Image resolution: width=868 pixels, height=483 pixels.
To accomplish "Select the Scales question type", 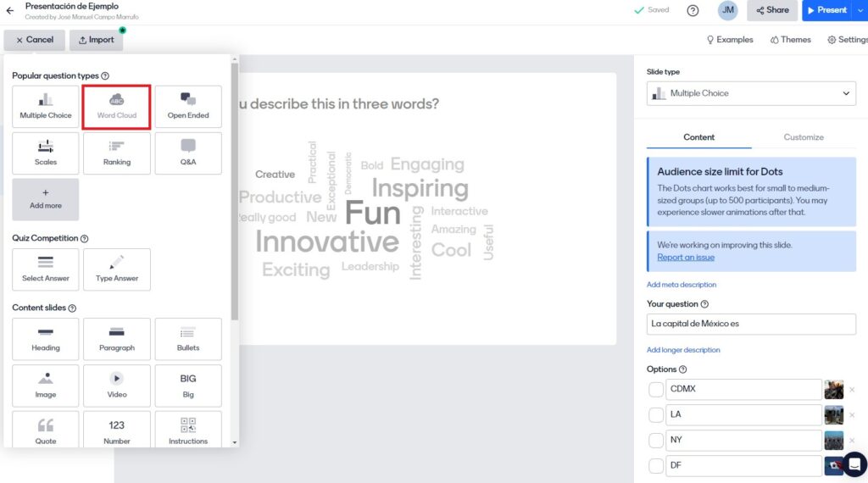I will [46, 153].
